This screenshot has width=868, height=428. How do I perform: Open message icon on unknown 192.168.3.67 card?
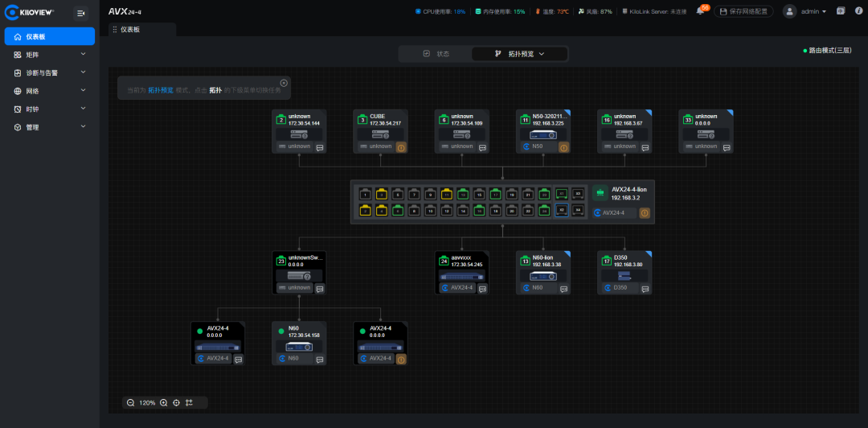(645, 147)
